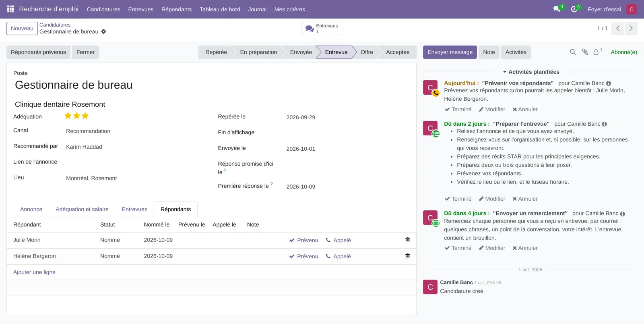
Task: Open the activities clock icon with badge 6
Action: pos(574,9)
